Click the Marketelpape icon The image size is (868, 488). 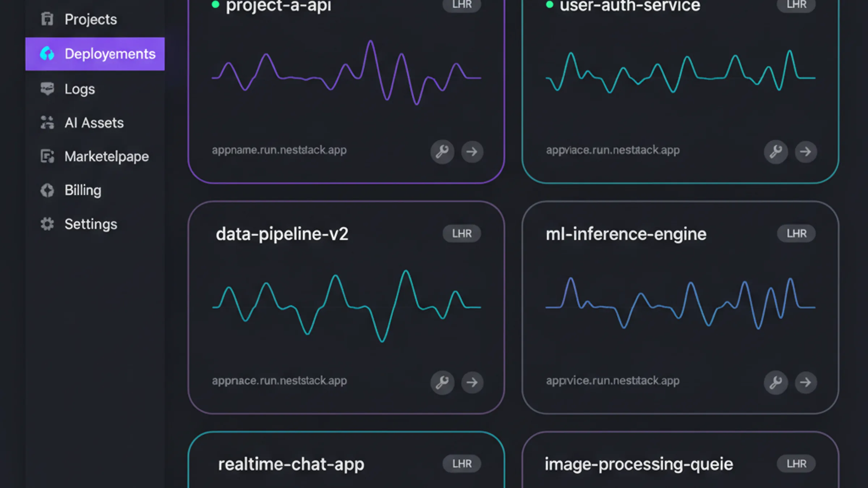click(47, 157)
